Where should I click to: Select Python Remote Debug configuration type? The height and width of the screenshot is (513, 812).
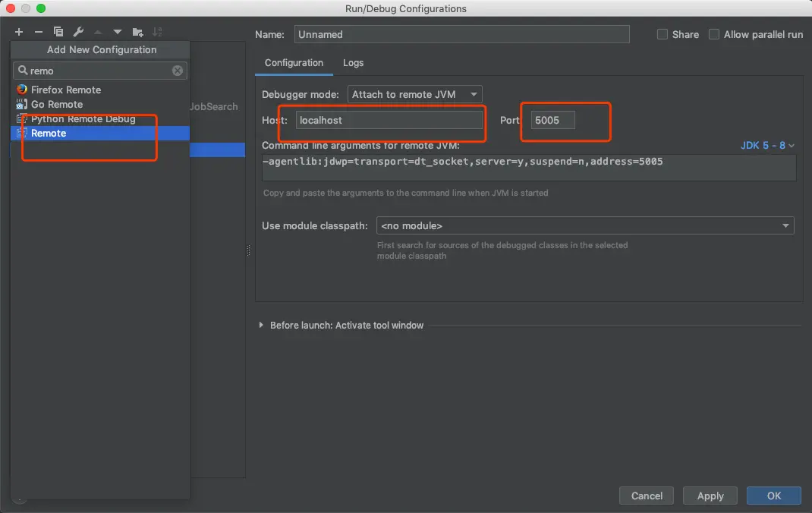(100, 119)
